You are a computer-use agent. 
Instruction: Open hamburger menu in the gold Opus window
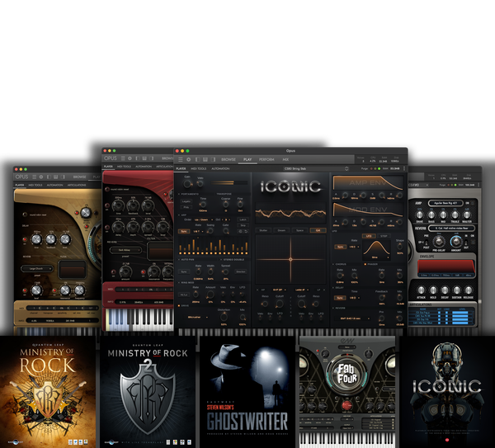34,177
